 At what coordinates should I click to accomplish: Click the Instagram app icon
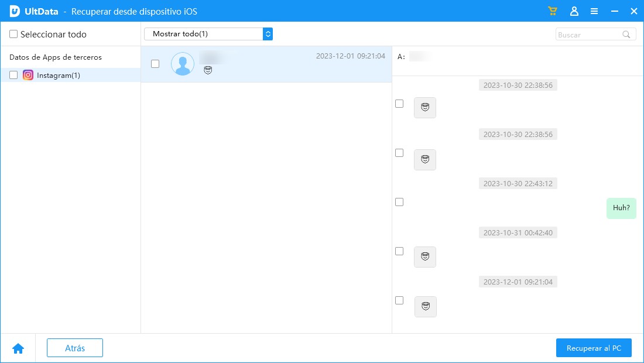pyautogui.click(x=28, y=75)
